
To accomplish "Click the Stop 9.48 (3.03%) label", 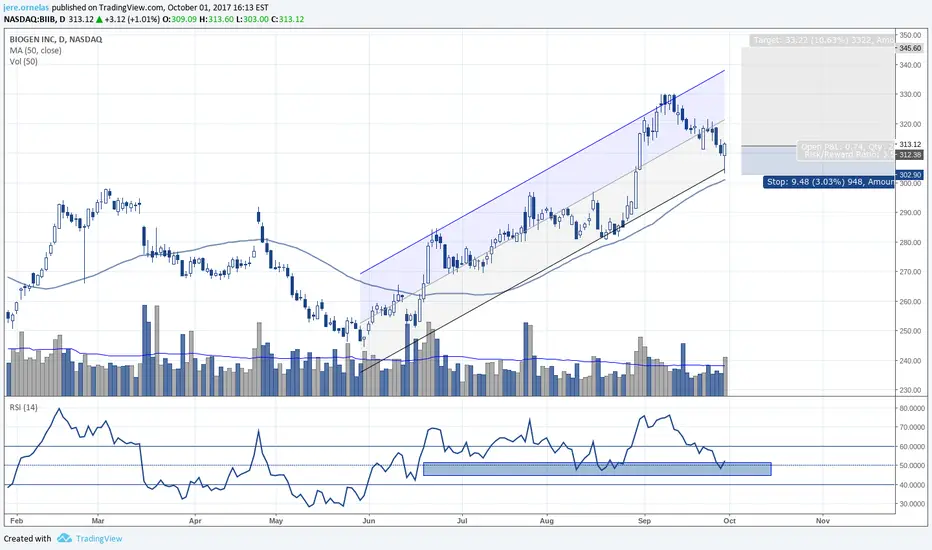I will click(x=829, y=181).
